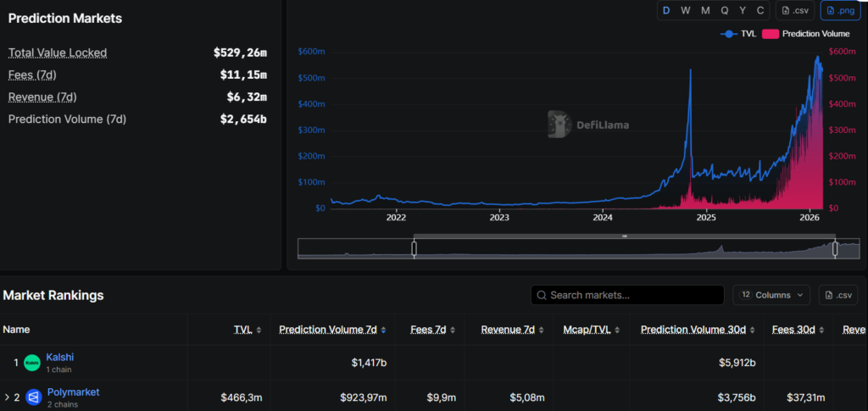868x411 pixels.
Task: Click Polymarket's $5,08m revenue 7d cell
Action: click(x=527, y=397)
